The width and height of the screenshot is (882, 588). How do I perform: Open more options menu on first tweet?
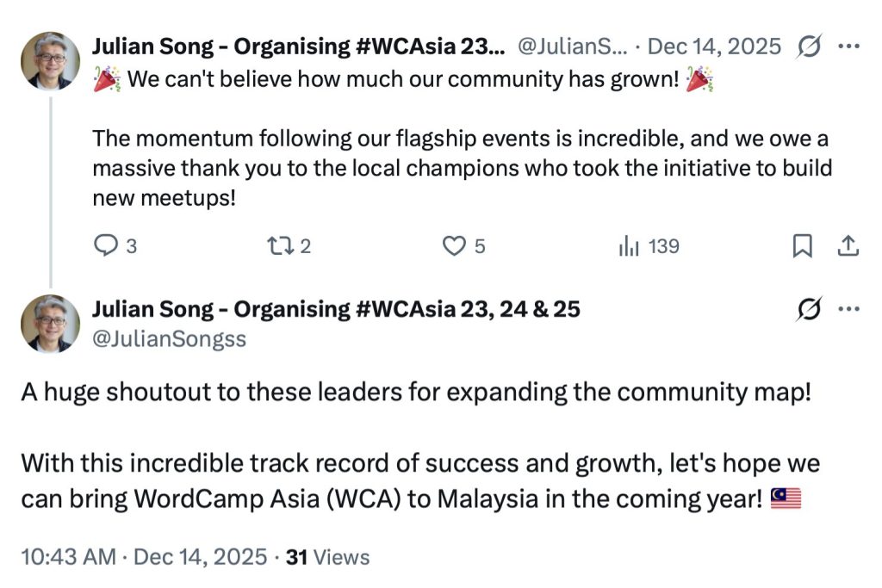(x=849, y=46)
